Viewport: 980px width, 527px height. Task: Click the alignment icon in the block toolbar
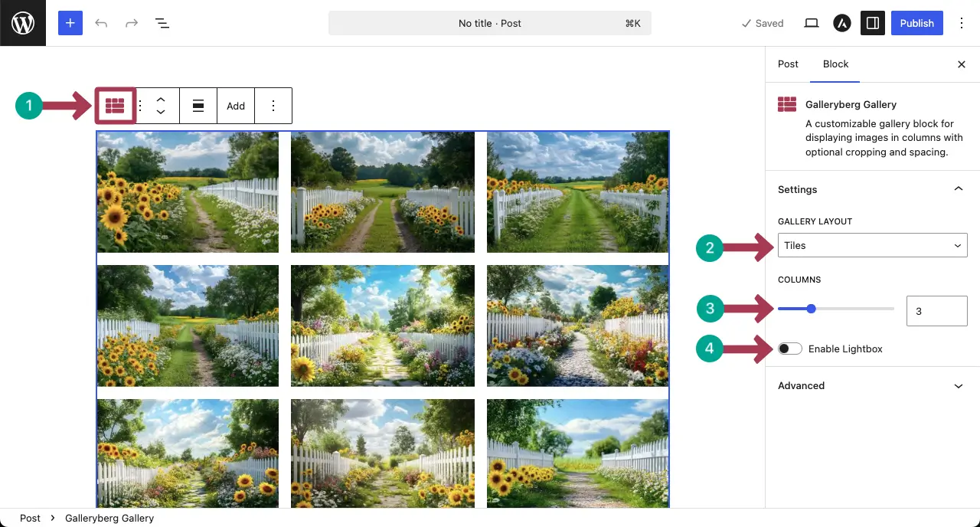tap(198, 106)
